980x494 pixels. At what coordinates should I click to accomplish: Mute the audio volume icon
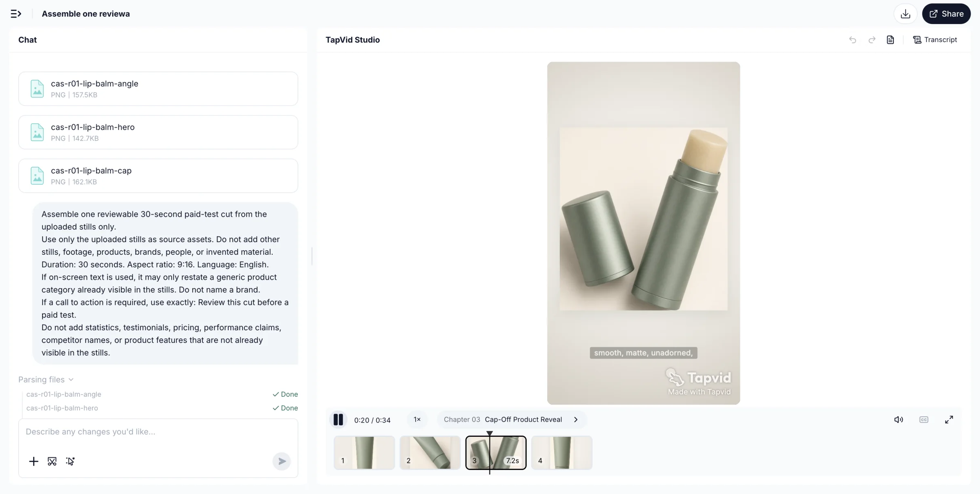point(898,420)
